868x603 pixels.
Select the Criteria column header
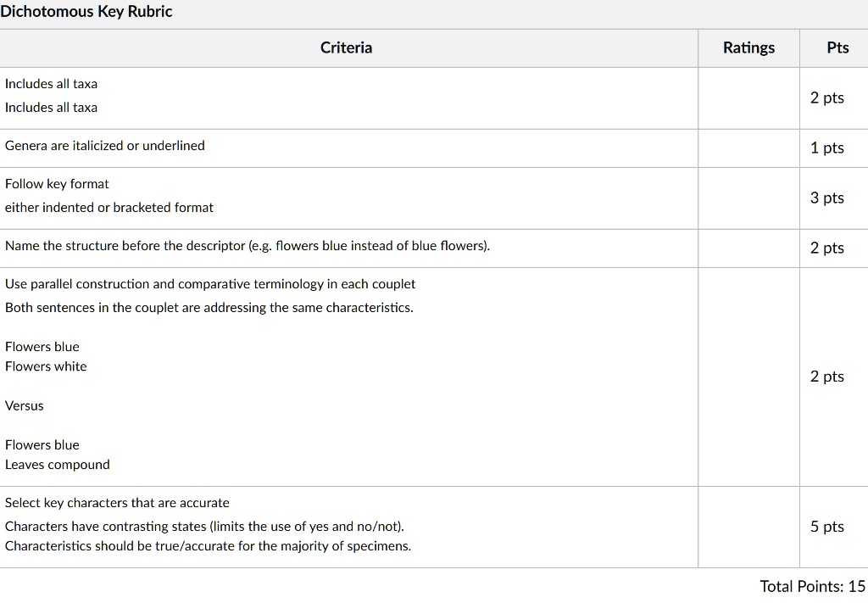click(346, 47)
